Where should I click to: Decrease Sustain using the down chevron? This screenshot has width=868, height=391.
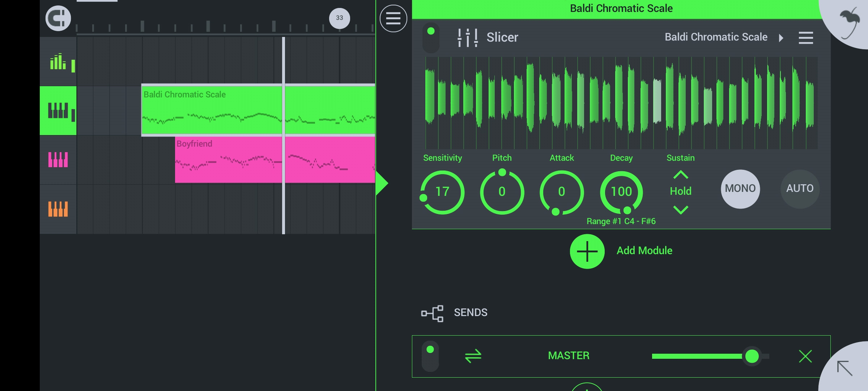coord(680,209)
